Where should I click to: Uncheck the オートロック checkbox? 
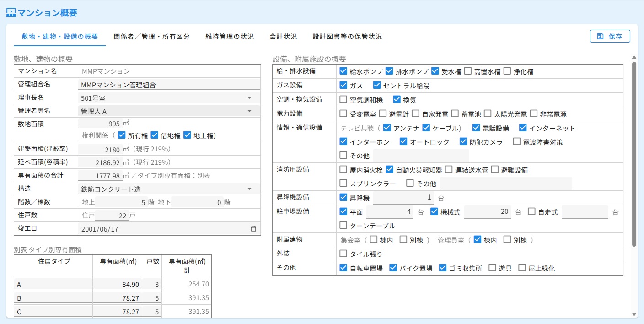coord(403,142)
